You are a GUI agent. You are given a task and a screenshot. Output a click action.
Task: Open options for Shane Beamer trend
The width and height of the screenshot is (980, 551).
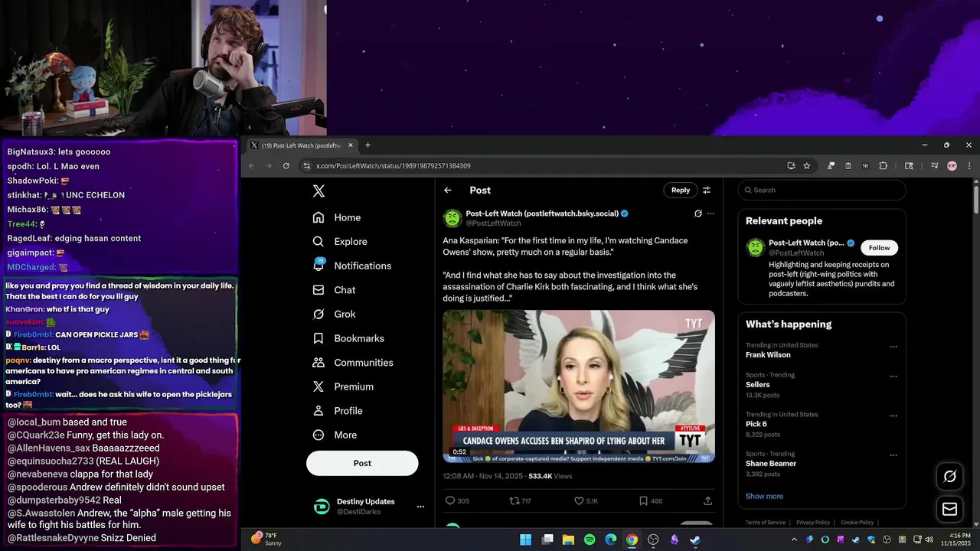tap(893, 455)
